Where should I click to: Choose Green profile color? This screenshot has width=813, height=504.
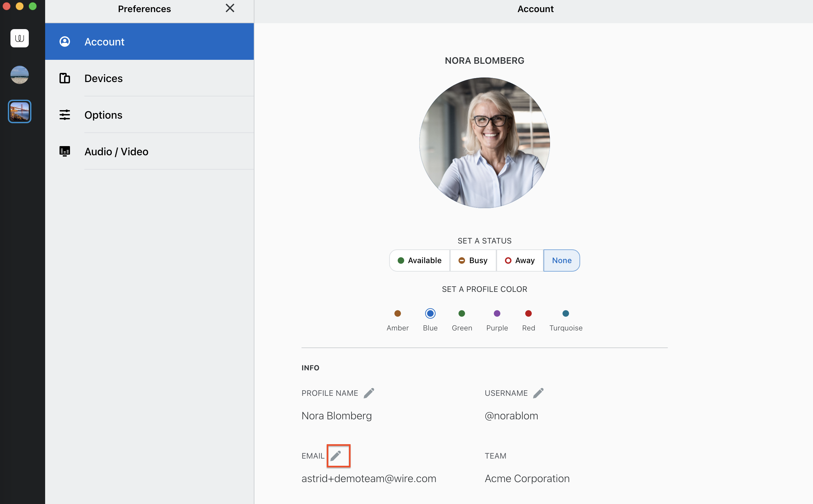coord(461,320)
